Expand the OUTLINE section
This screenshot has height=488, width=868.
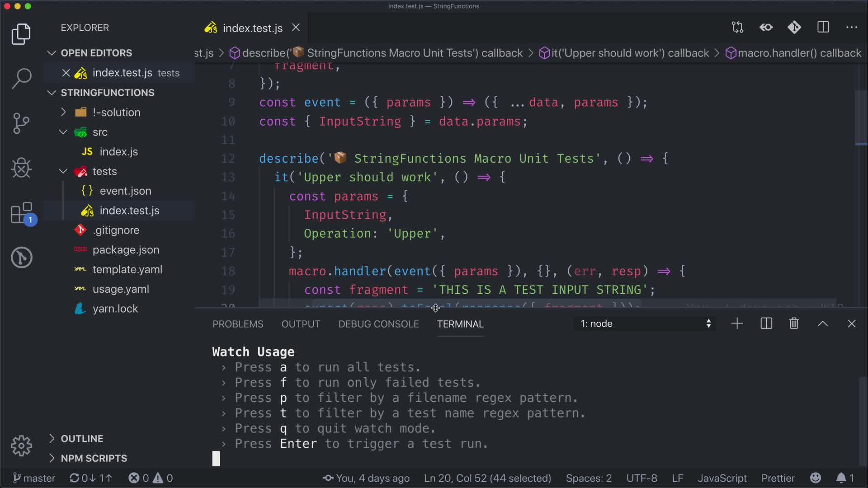(82, 438)
